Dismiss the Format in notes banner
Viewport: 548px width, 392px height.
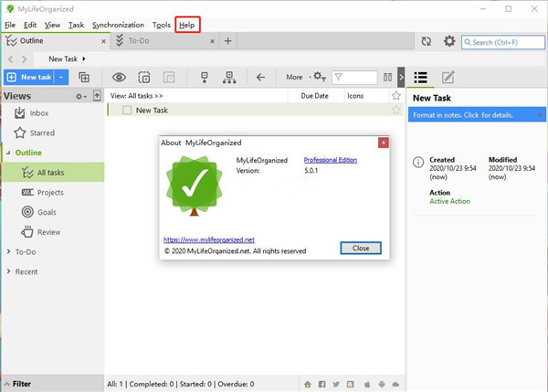(541, 115)
